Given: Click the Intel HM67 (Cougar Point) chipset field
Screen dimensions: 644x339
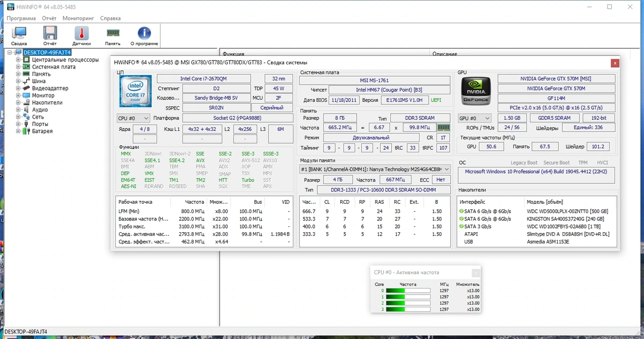Looking at the screenshot, I should [389, 90].
